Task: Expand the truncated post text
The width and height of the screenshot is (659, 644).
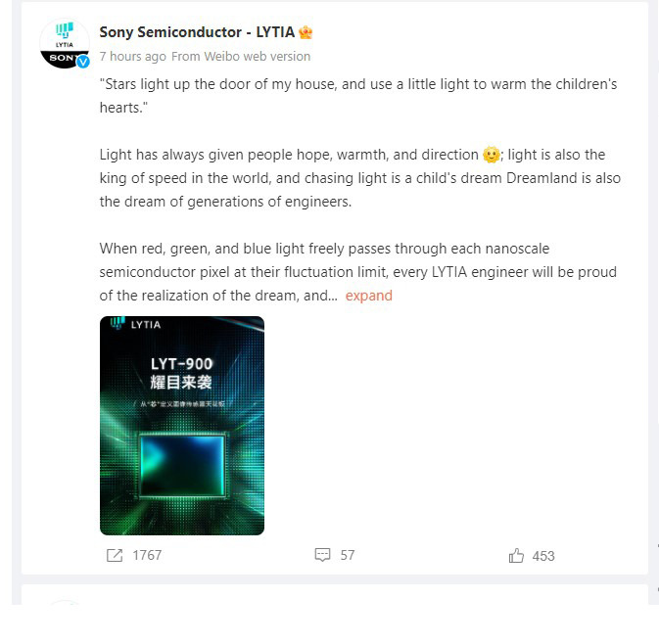Action: [x=368, y=296]
